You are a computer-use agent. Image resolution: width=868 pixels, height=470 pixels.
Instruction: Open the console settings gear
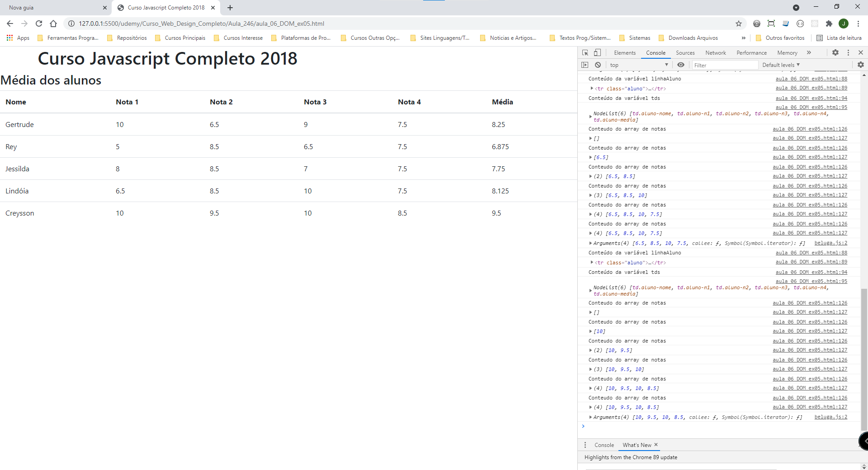click(x=861, y=65)
